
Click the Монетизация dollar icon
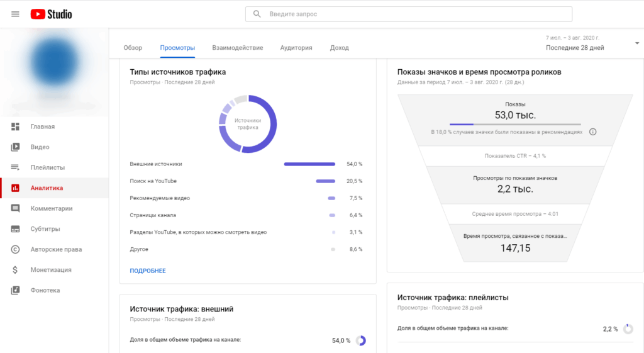[x=15, y=269]
